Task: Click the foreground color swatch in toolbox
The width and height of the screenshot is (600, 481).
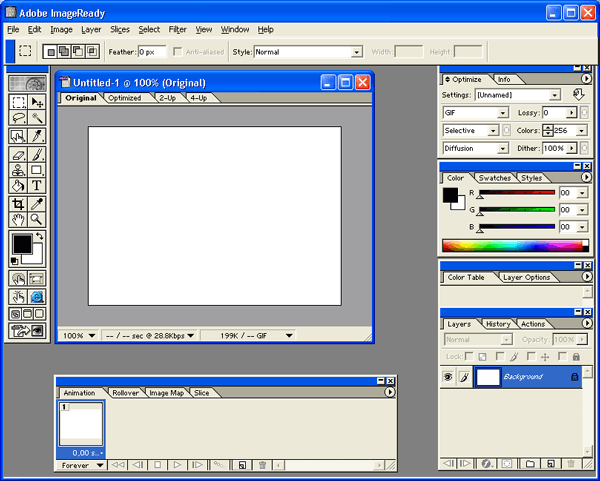Action: click(21, 244)
